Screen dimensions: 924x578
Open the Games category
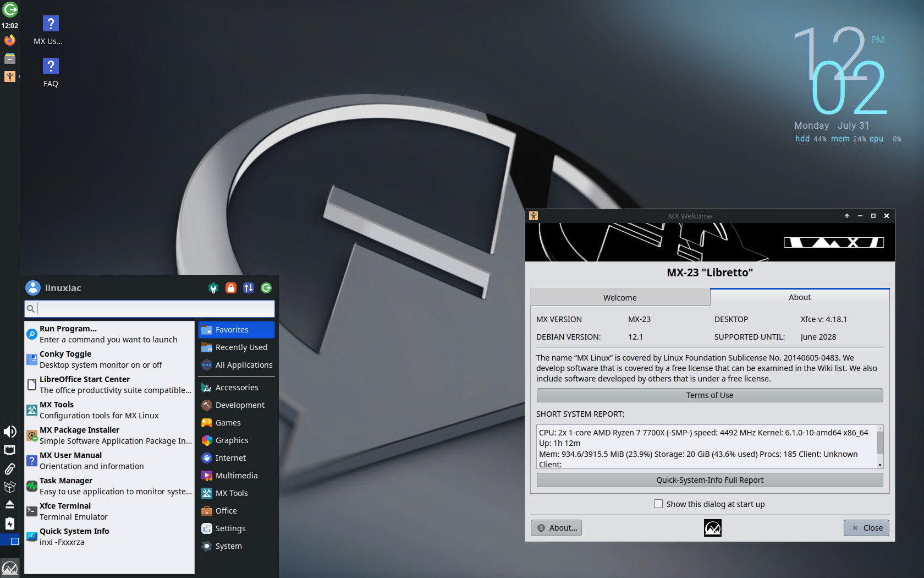click(237, 423)
